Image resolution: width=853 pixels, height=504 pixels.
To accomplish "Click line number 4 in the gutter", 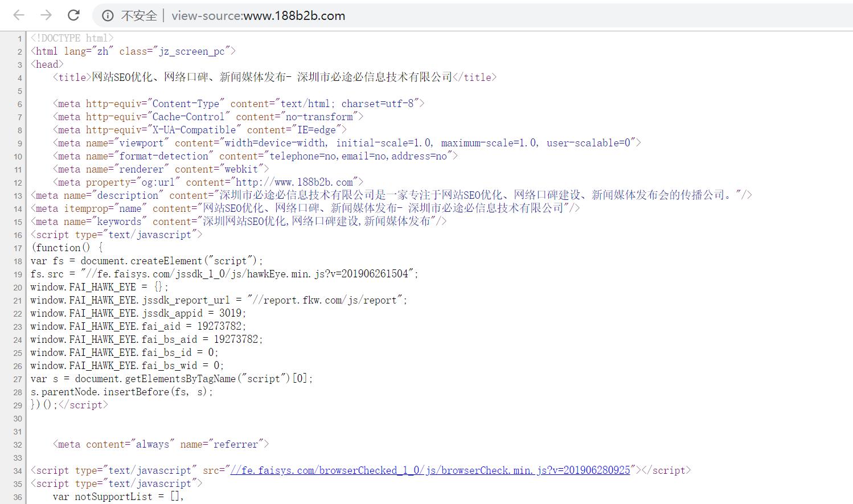I will tap(20, 78).
